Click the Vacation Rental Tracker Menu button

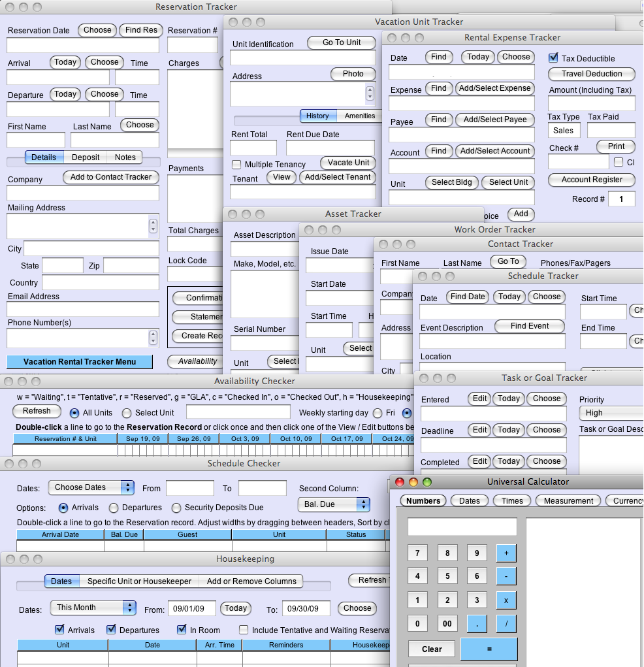80,362
